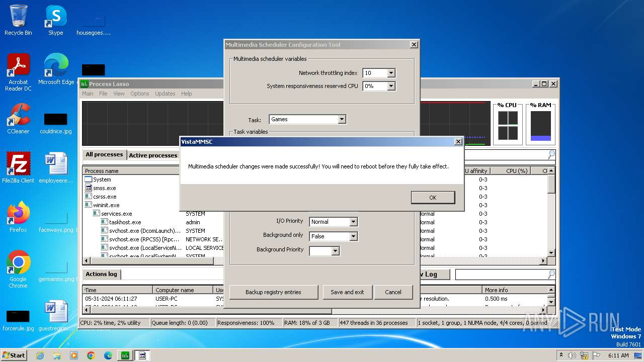Click the % RAM meter panel
644x362 pixels.
(541, 124)
